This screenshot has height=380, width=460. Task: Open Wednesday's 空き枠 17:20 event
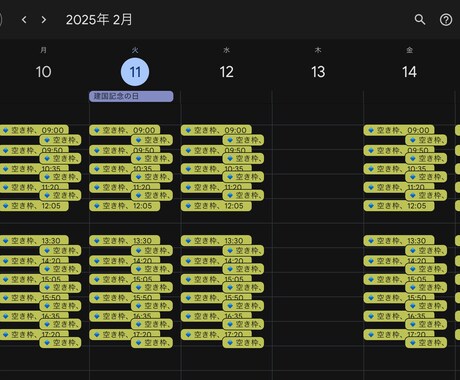tap(216, 334)
